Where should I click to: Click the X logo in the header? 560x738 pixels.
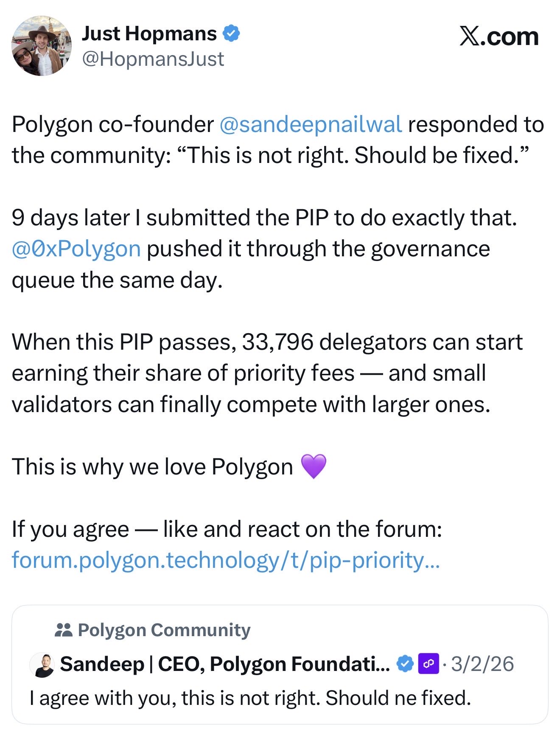pyautogui.click(x=470, y=36)
